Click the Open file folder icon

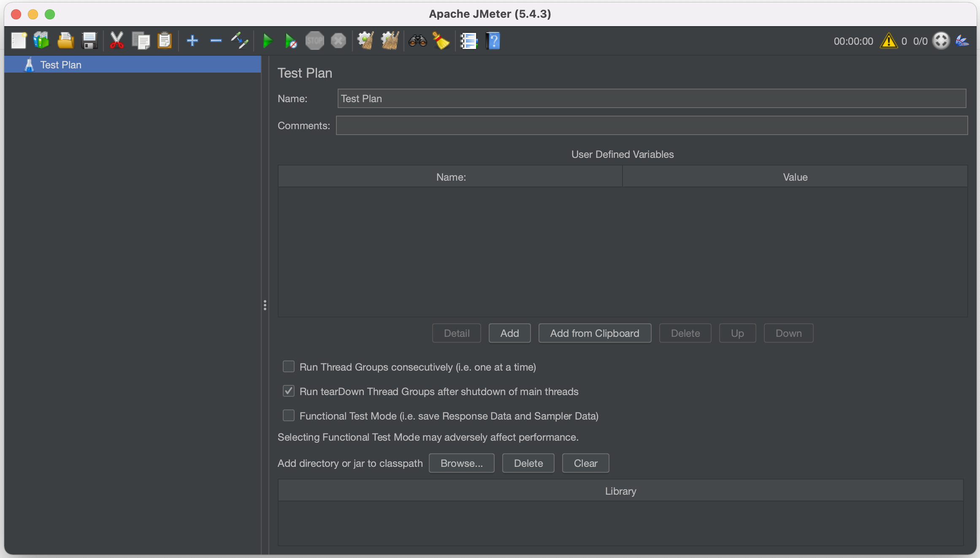point(65,41)
